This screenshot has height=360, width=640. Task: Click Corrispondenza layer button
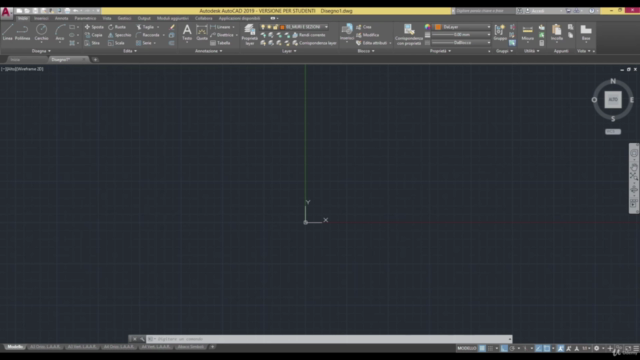pyautogui.click(x=314, y=43)
